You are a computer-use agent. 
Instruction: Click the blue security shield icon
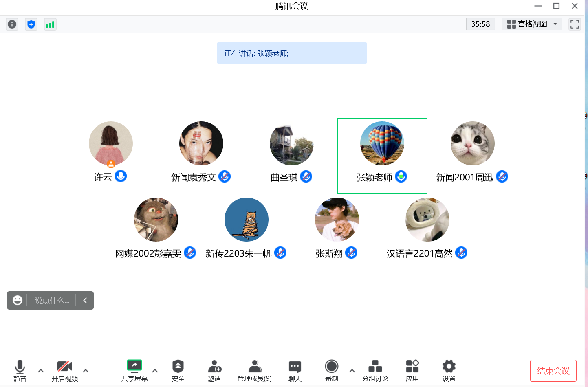(x=31, y=24)
